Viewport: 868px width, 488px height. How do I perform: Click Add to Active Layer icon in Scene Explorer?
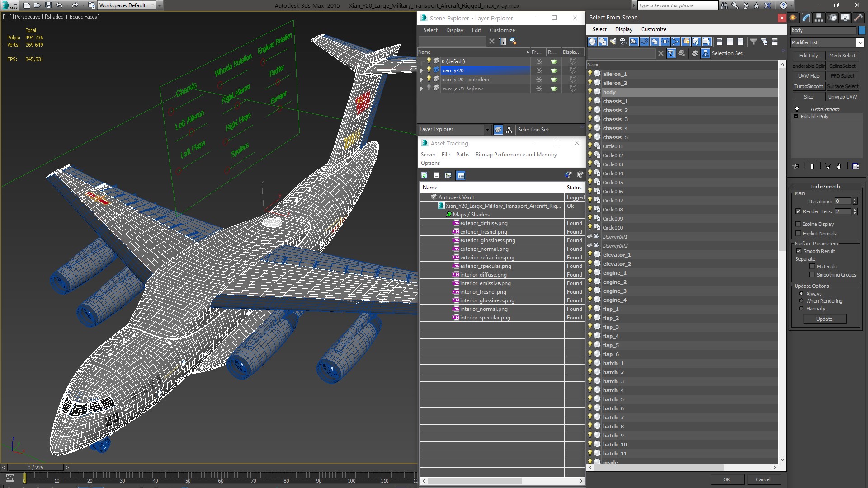tap(502, 41)
